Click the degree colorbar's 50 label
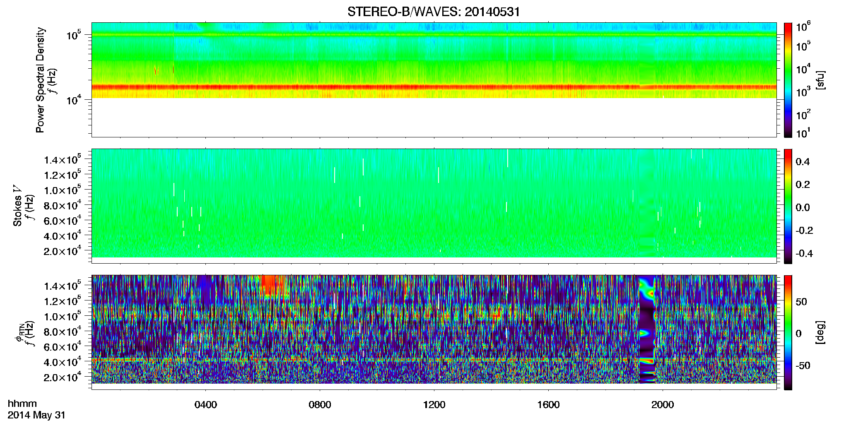 coord(801,302)
